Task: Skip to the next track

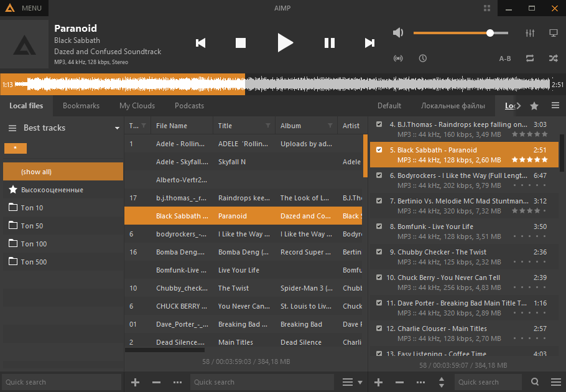Action: 369,43
